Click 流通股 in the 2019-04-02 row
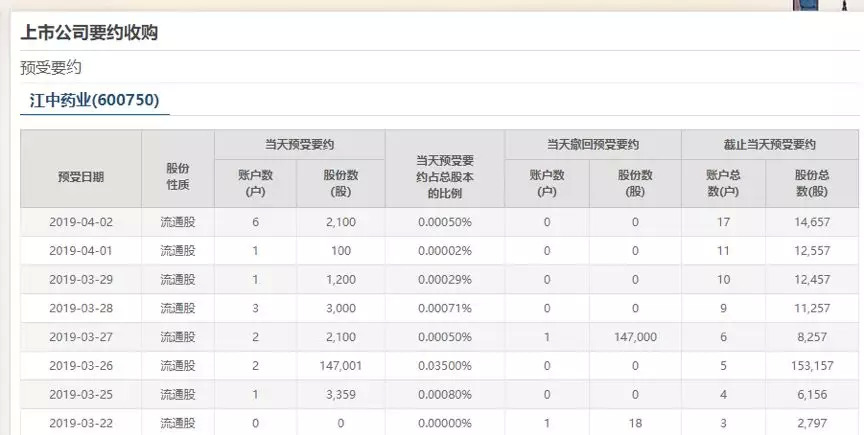The height and width of the screenshot is (435, 864). 178,222
